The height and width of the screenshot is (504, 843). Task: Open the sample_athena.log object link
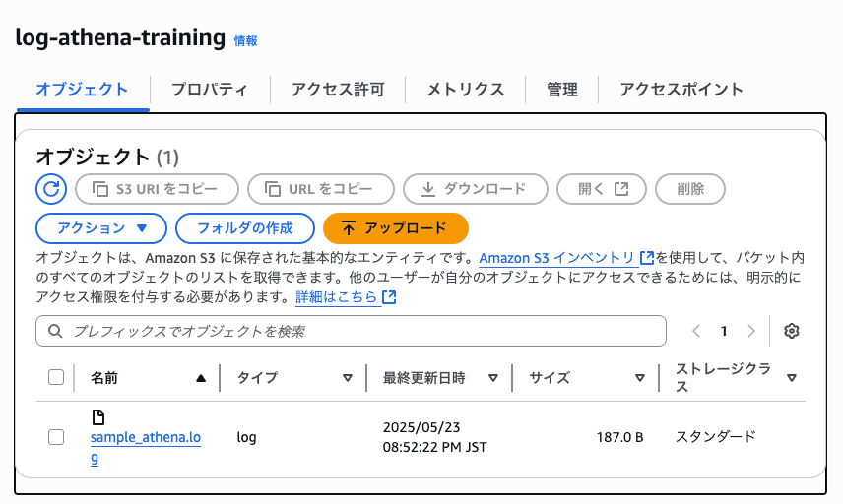[145, 447]
